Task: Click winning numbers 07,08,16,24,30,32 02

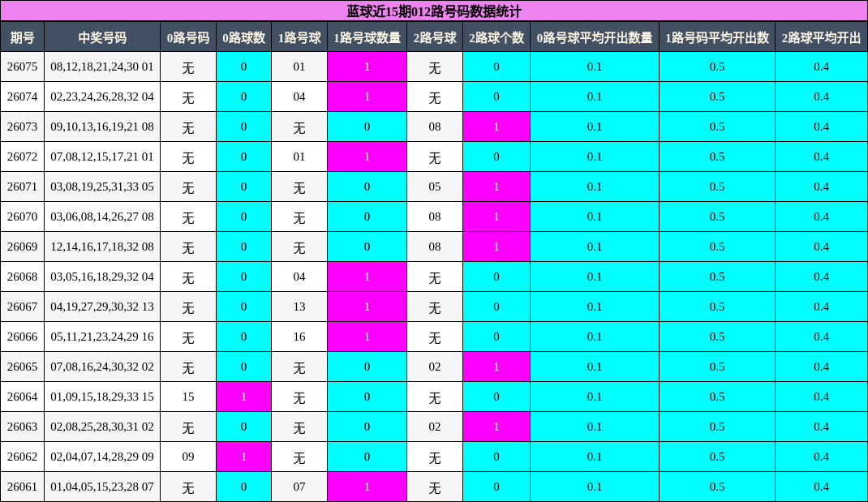Action: pos(102,367)
